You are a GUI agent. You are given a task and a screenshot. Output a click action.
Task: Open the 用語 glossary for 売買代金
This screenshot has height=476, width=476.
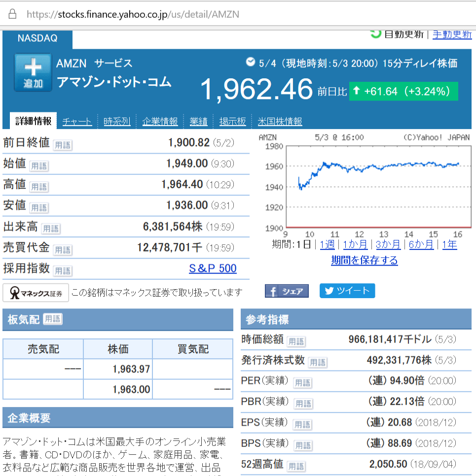pyautogui.click(x=63, y=250)
